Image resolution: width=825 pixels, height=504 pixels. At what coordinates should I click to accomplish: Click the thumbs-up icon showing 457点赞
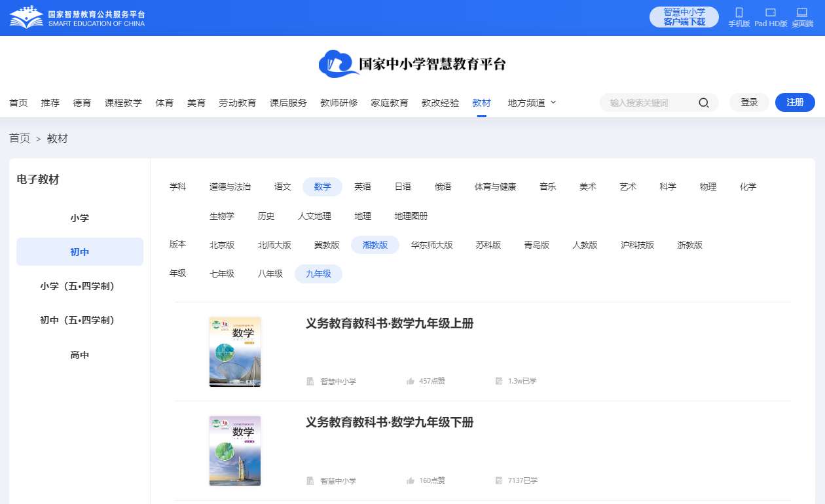pyautogui.click(x=411, y=381)
